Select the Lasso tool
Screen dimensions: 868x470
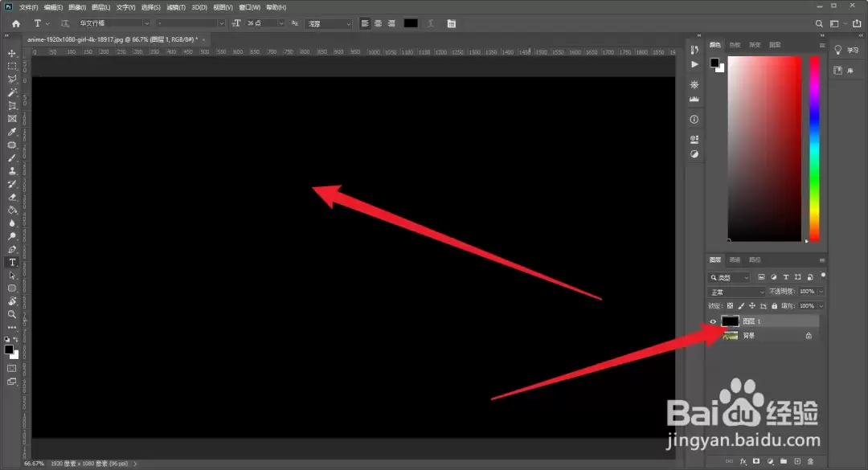(11, 80)
